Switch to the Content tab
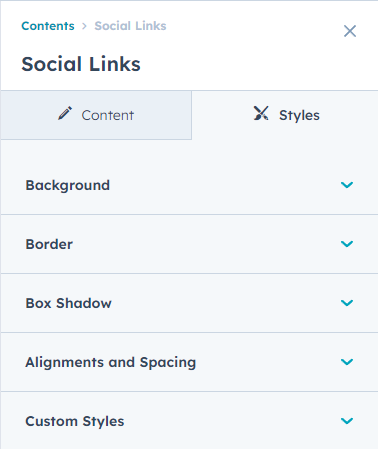This screenshot has height=449, width=378. click(96, 115)
